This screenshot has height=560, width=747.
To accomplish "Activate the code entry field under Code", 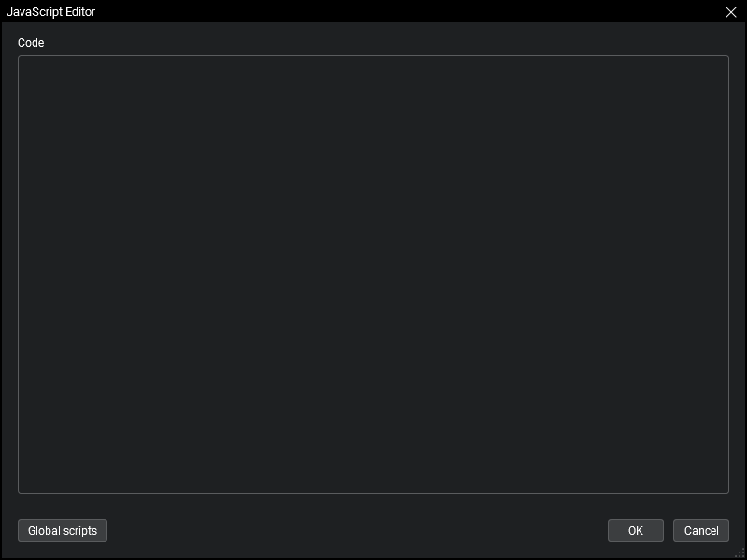I will (373, 274).
